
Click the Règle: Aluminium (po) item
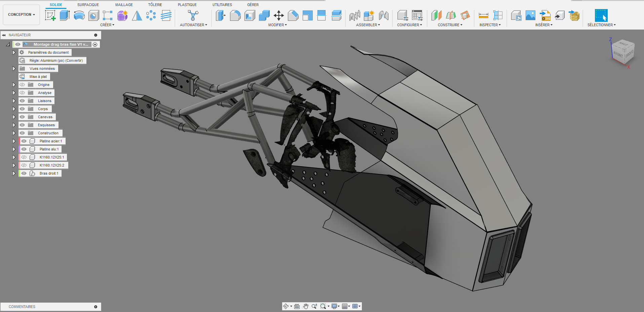[56, 60]
